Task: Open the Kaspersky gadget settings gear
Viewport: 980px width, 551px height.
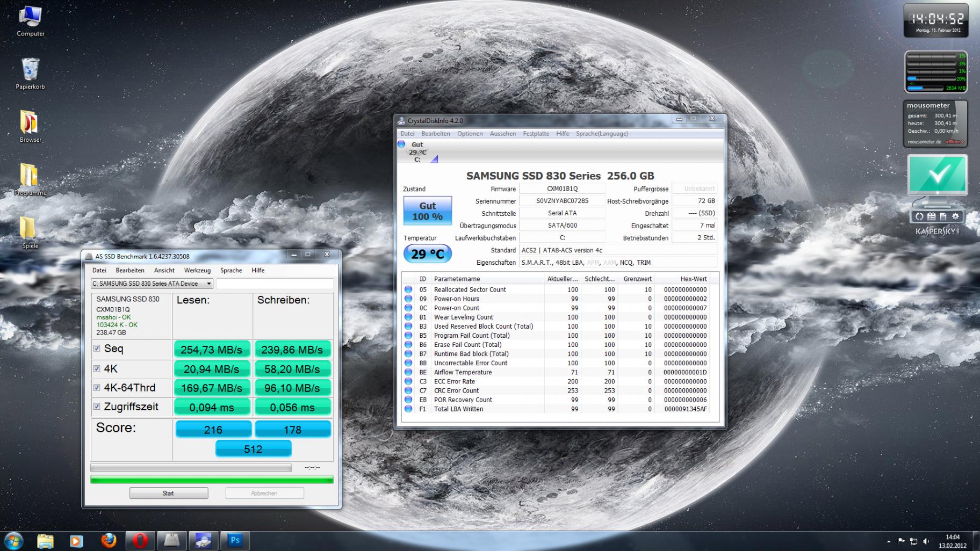Action: coord(955,216)
